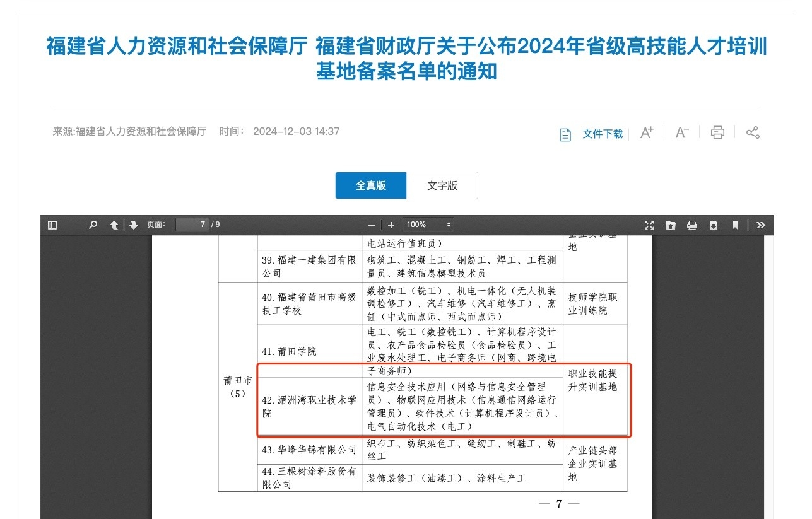This screenshot has width=812, height=519.
Task: Click inside the page number input field
Action: pyautogui.click(x=192, y=224)
